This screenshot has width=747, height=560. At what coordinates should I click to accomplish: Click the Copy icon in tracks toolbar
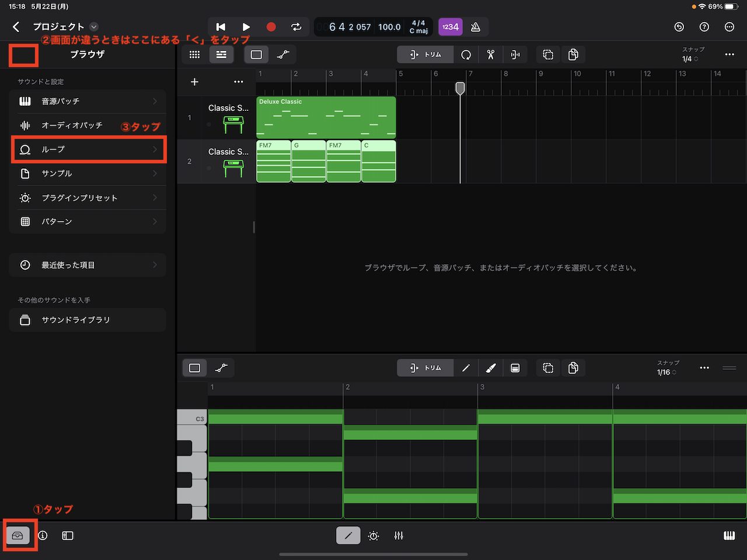point(573,54)
